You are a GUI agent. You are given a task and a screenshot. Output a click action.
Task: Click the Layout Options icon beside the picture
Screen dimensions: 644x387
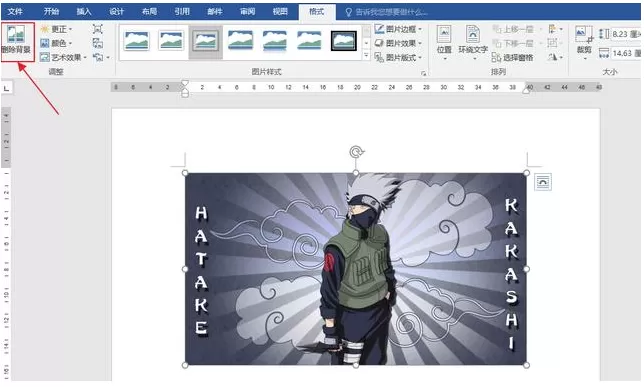click(x=543, y=182)
